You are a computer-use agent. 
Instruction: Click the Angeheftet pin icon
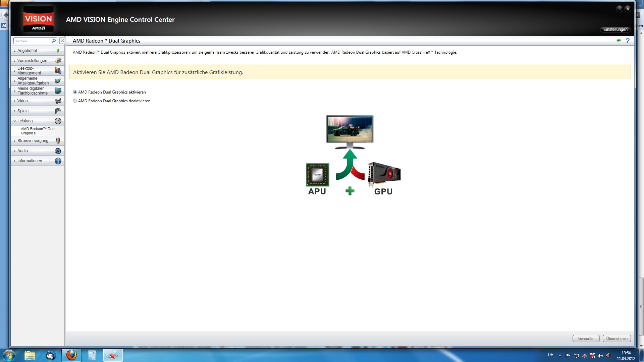58,51
